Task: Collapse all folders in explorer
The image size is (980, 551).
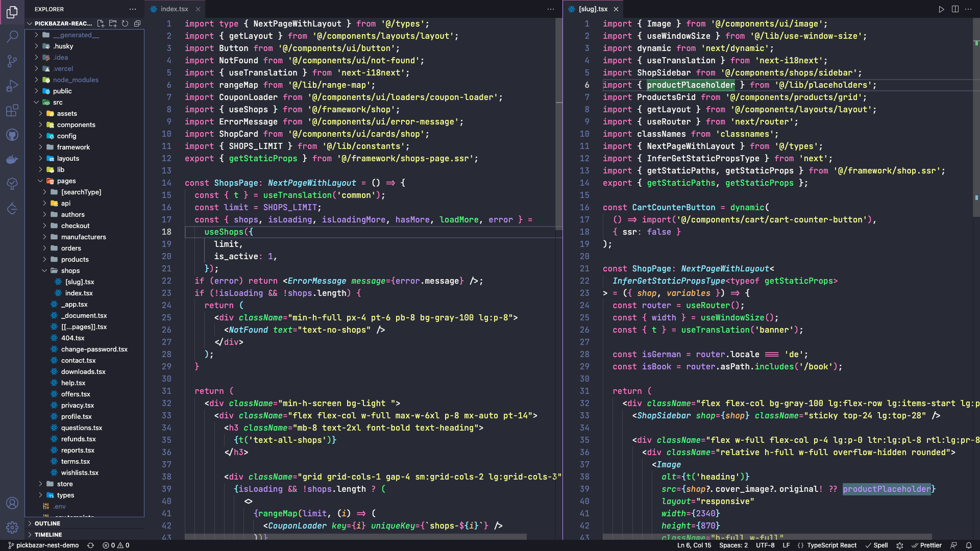Action: [137, 23]
